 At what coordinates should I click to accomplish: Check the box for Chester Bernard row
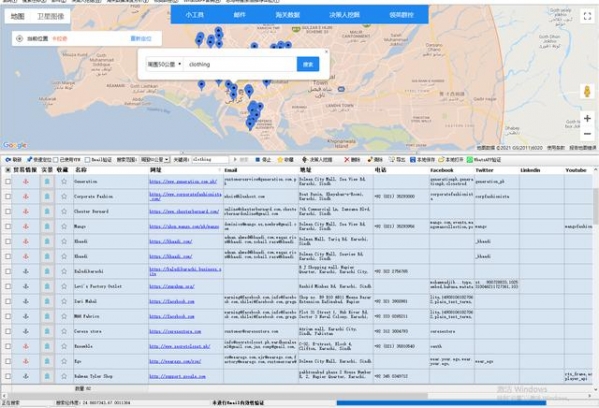pyautogui.click(x=8, y=211)
